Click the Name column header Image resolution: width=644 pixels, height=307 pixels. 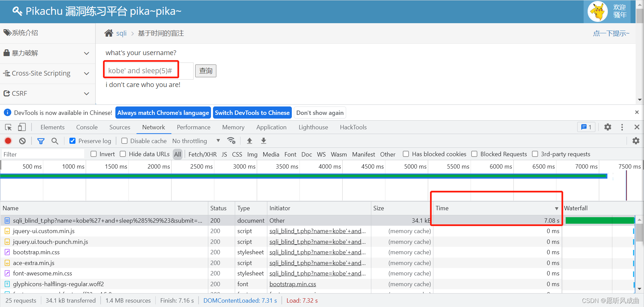pos(104,208)
